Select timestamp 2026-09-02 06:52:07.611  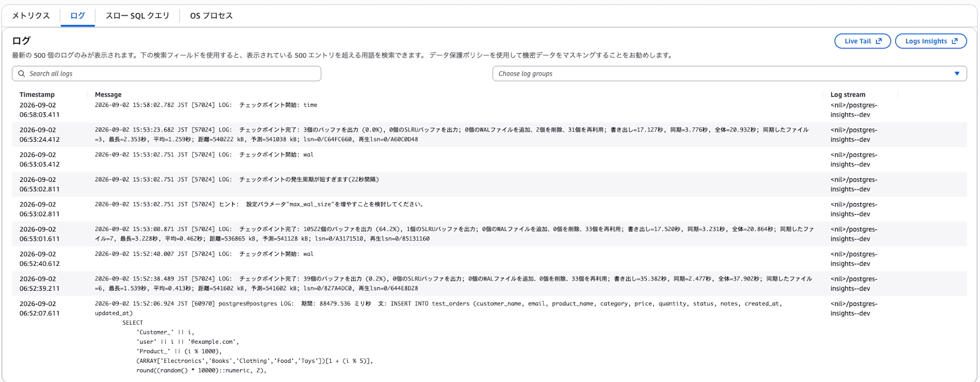tap(40, 308)
